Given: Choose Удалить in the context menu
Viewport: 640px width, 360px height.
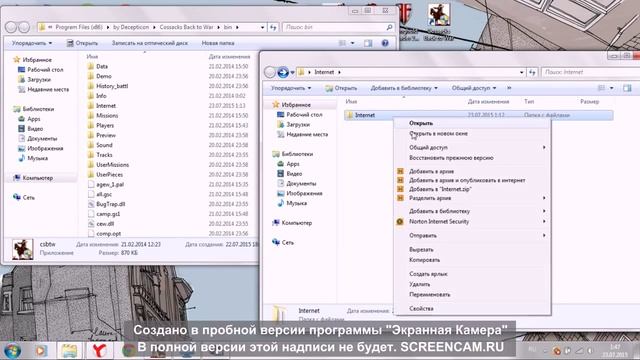Looking at the screenshot, I should [419, 284].
